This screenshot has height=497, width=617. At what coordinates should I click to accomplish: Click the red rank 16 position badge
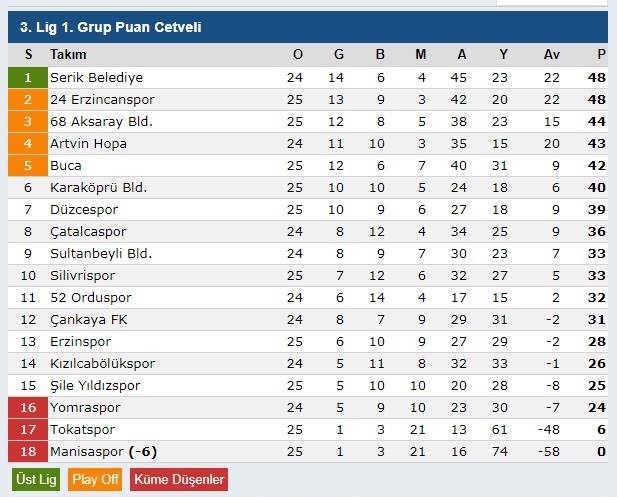click(28, 407)
